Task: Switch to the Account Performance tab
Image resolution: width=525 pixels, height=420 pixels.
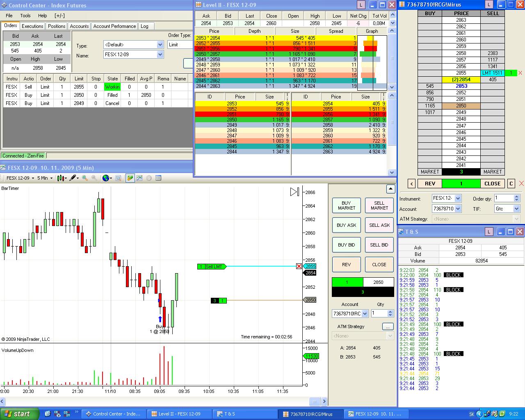Action: click(114, 26)
